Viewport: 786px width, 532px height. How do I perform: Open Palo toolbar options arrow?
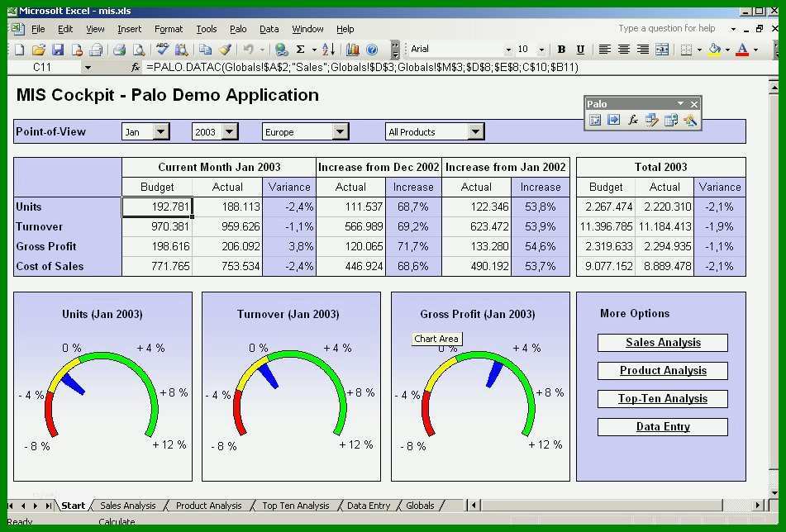pyautogui.click(x=680, y=104)
